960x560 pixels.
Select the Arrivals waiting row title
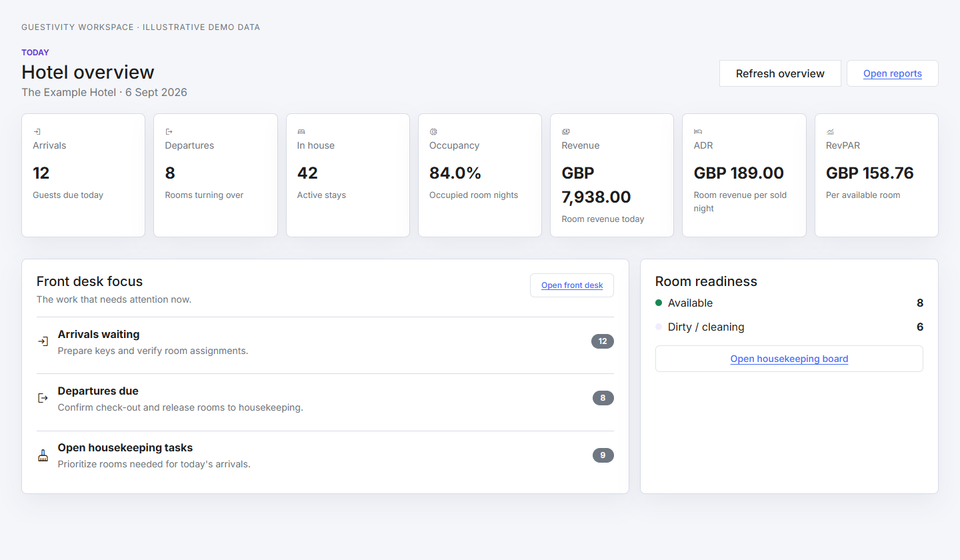coord(99,335)
